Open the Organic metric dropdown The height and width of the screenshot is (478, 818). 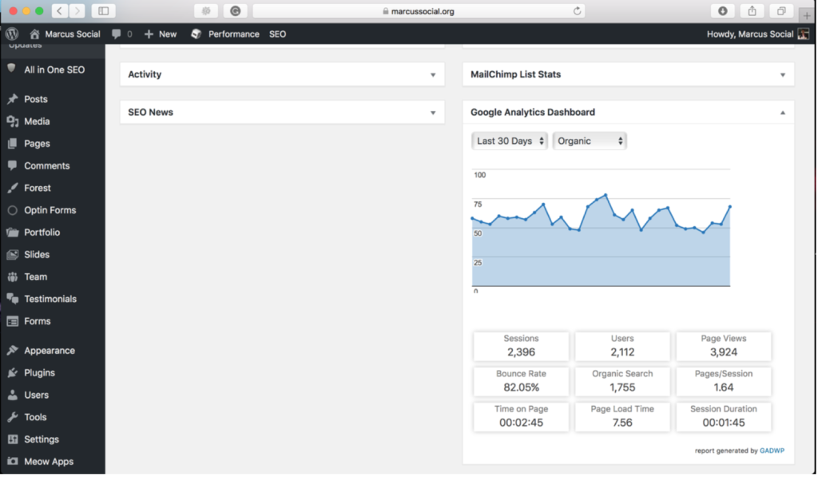590,141
